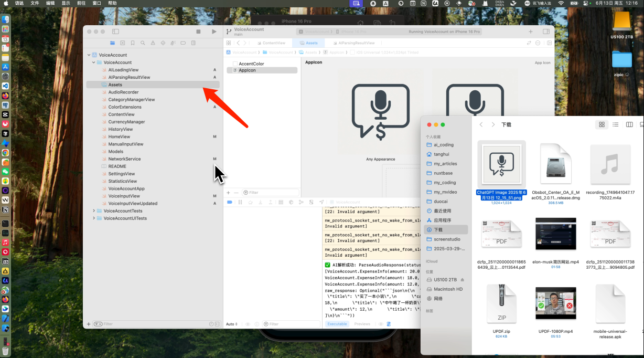This screenshot has height=358, width=644.
Task: Click the Simulate Location arrow icon
Action: point(321,202)
